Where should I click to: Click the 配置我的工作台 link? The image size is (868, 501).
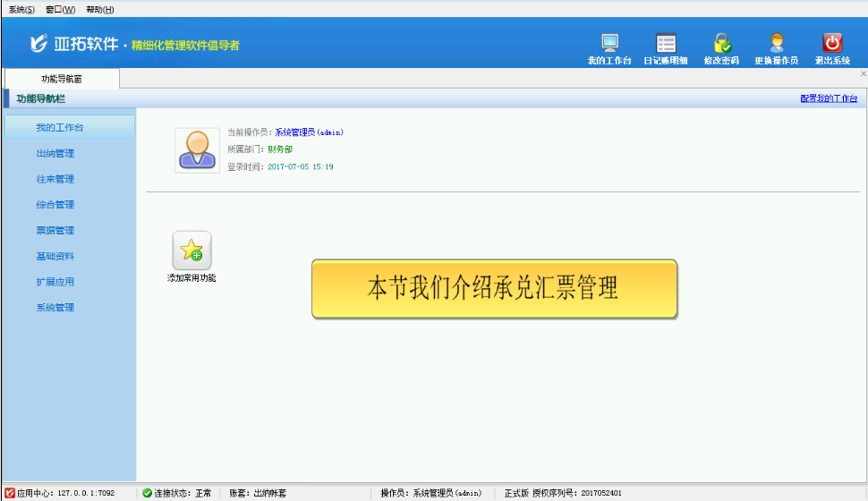coord(828,98)
